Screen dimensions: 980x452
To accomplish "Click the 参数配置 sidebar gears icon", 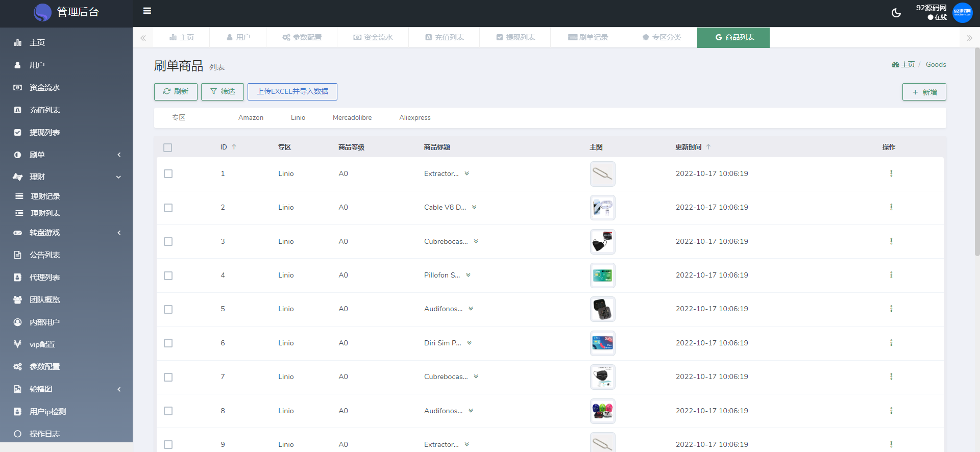I will point(18,367).
